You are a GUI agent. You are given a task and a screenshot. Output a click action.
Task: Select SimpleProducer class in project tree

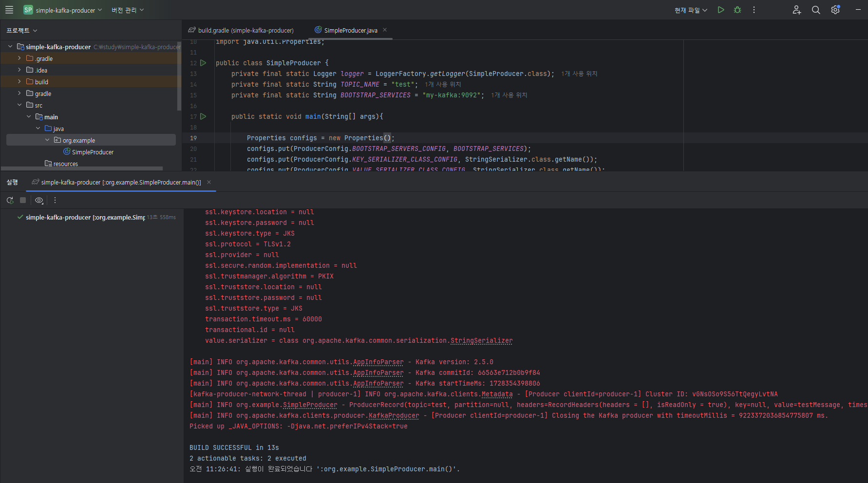tap(93, 152)
